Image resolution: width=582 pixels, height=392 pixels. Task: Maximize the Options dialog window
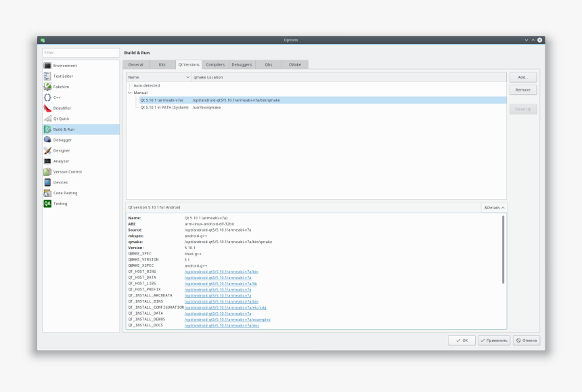click(x=533, y=40)
